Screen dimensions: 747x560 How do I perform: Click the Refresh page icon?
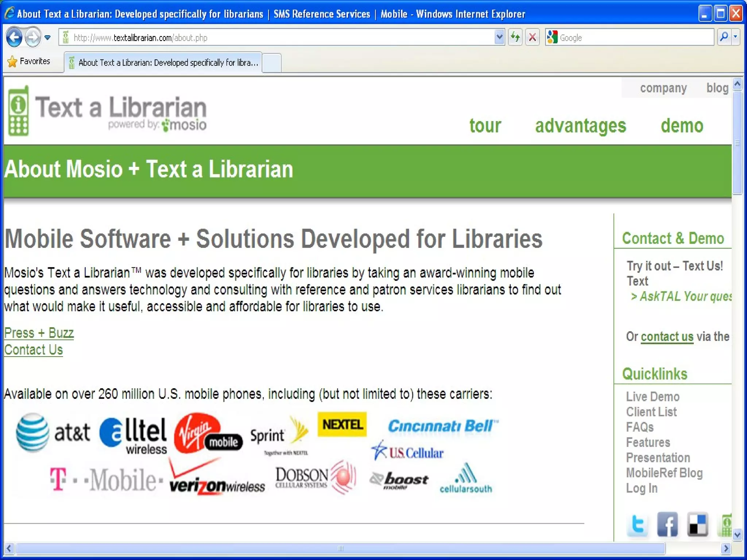tap(515, 37)
